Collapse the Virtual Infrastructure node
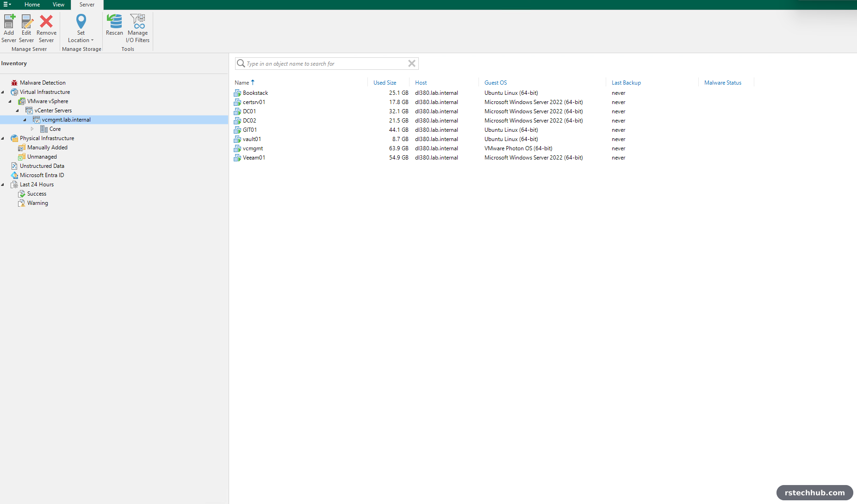The image size is (857, 504). click(3, 92)
